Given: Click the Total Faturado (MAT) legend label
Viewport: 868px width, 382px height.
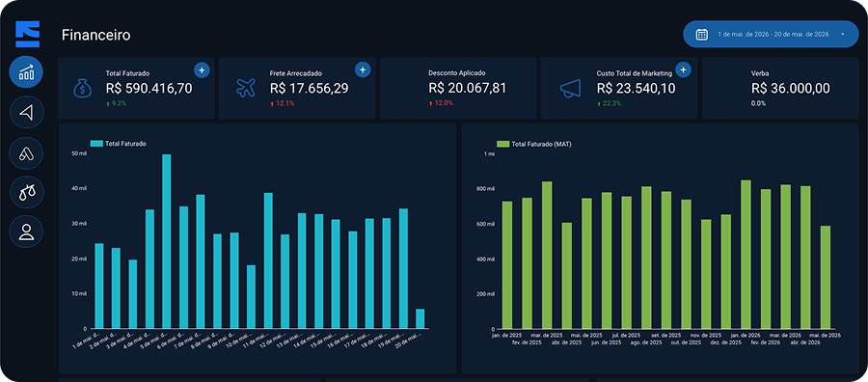Looking at the screenshot, I should click(x=541, y=144).
